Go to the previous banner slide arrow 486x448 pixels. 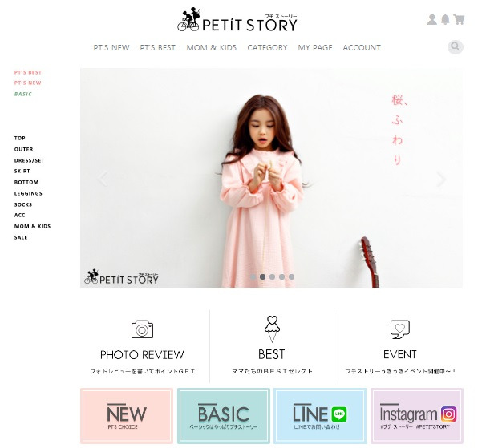coord(103,179)
